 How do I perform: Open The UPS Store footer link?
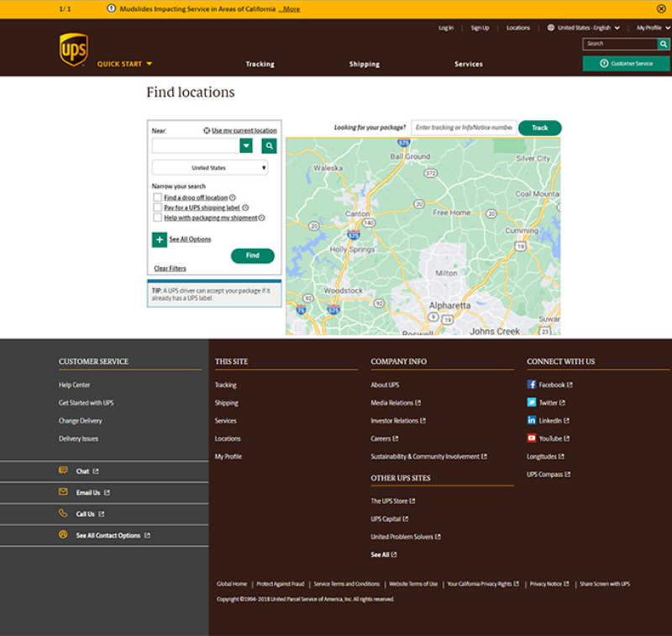392,501
